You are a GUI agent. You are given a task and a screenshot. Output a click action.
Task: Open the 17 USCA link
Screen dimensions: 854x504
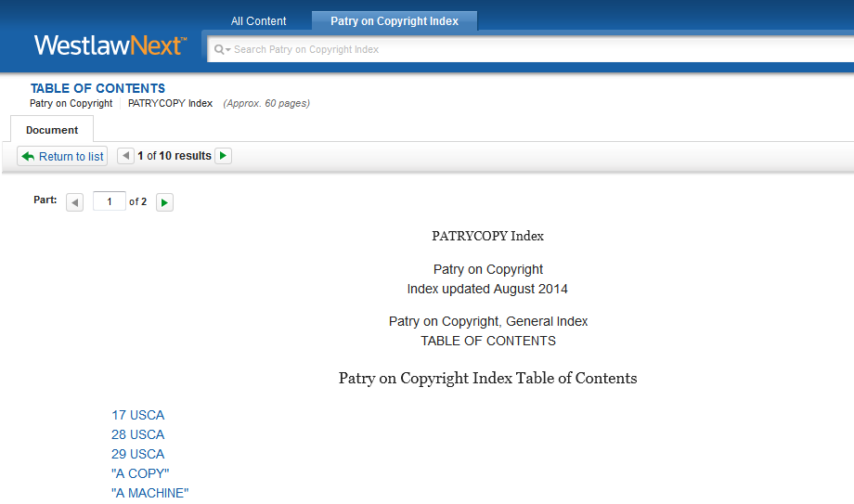click(137, 415)
